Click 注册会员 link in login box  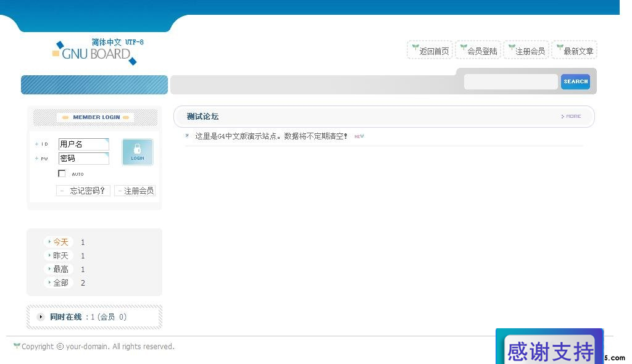(135, 191)
